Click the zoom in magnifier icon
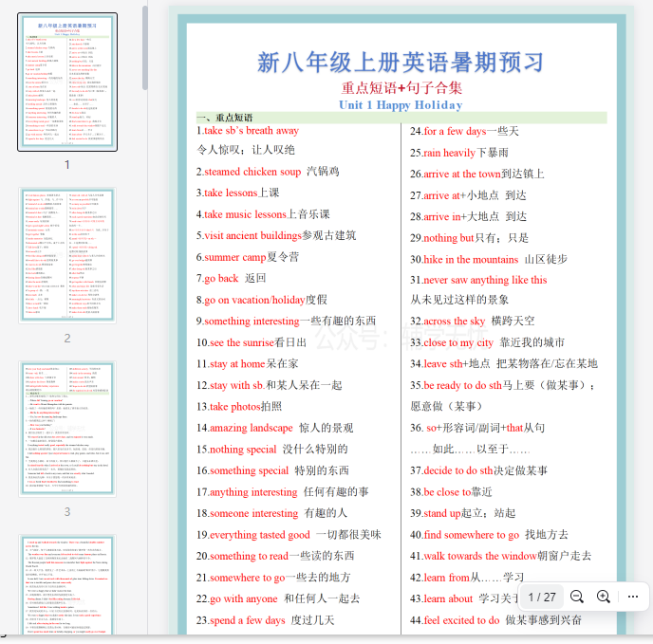 (604, 597)
